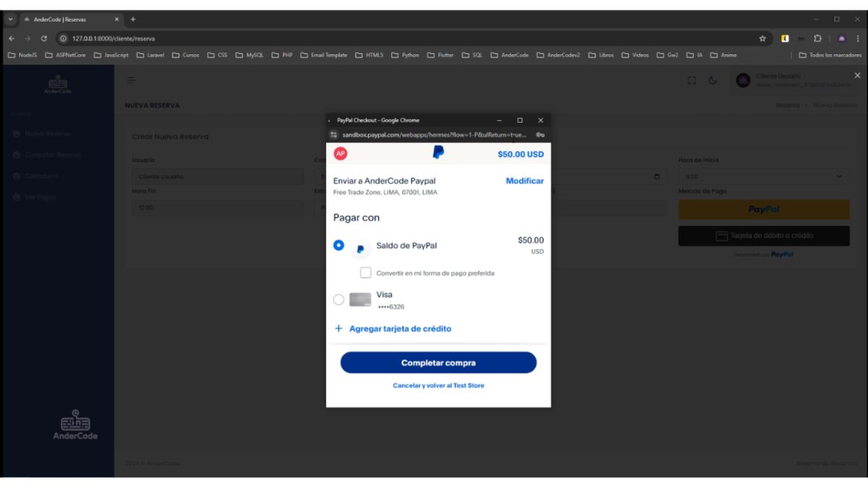Image resolution: width=868 pixels, height=488 pixels.
Task: Toggle the dark mode moon icon
Action: (712, 80)
